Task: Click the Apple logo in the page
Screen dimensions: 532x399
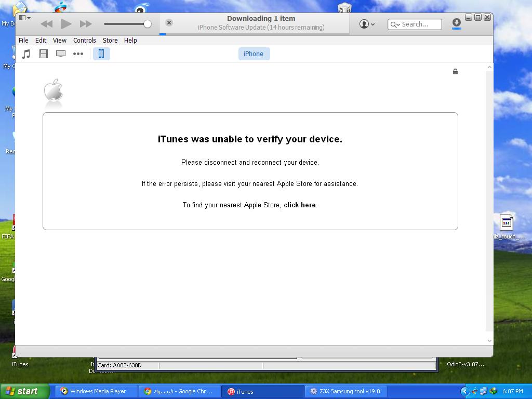Action: [54, 90]
